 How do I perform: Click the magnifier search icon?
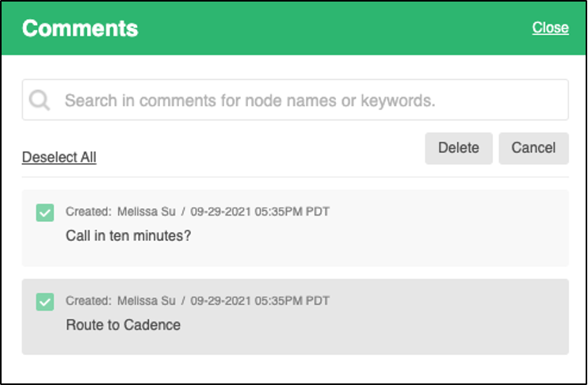40,100
